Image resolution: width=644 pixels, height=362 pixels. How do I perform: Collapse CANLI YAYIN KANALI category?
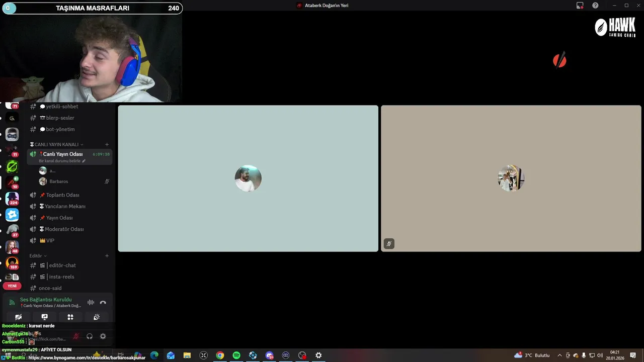56,144
